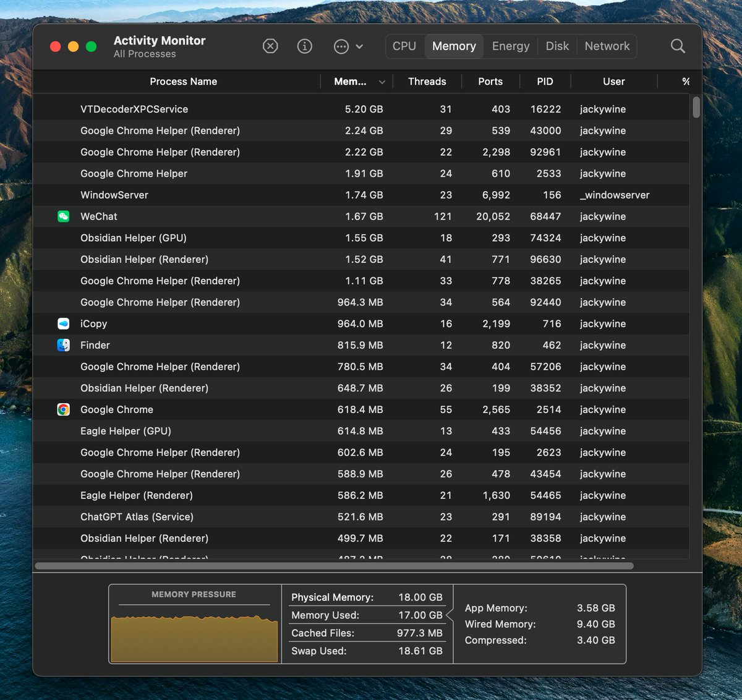Open process info inspector icon
The image size is (742, 700).
[x=305, y=46]
